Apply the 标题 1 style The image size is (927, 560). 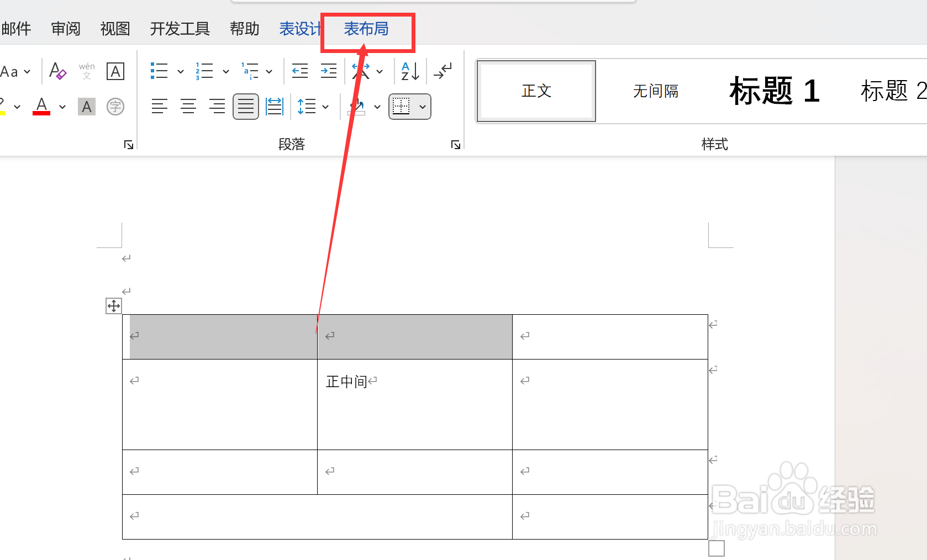(773, 91)
